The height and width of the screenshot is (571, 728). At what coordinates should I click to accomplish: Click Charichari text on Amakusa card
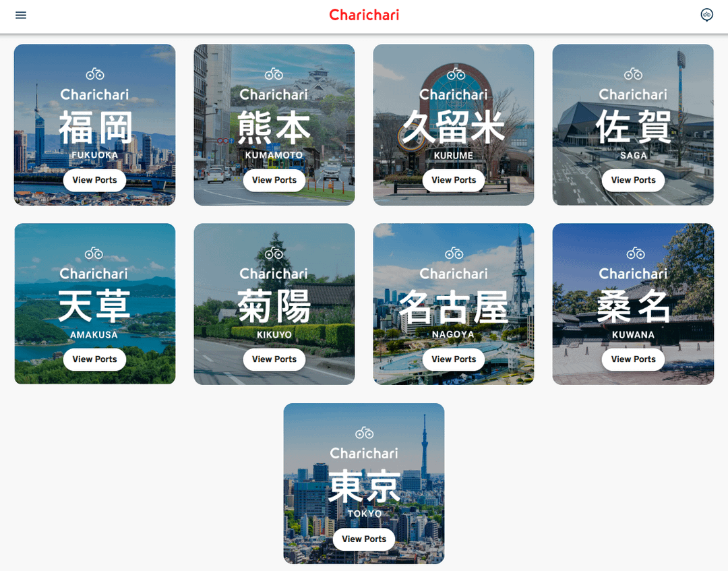tap(94, 274)
